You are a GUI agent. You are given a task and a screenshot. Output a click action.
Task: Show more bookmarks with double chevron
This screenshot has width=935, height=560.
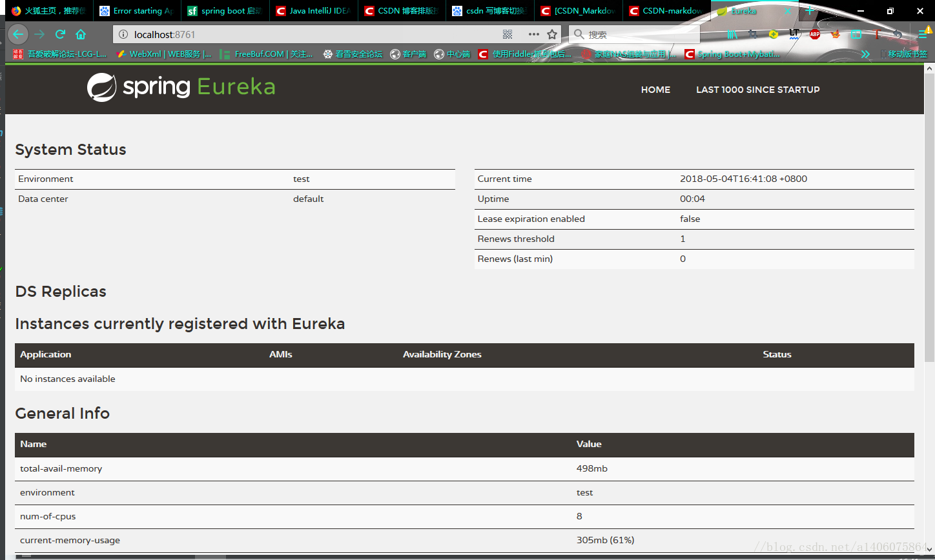coord(866,54)
